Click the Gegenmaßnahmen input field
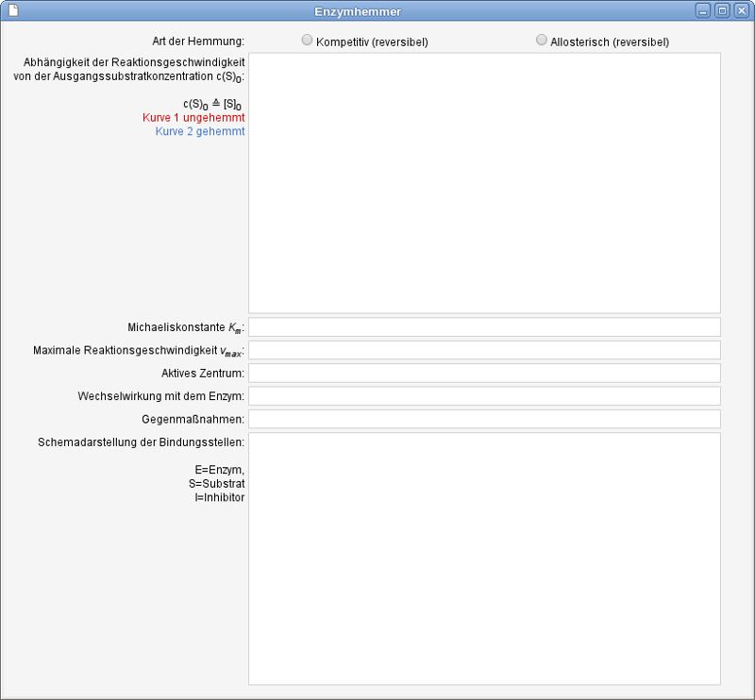Image resolution: width=755 pixels, height=700 pixels. click(484, 418)
